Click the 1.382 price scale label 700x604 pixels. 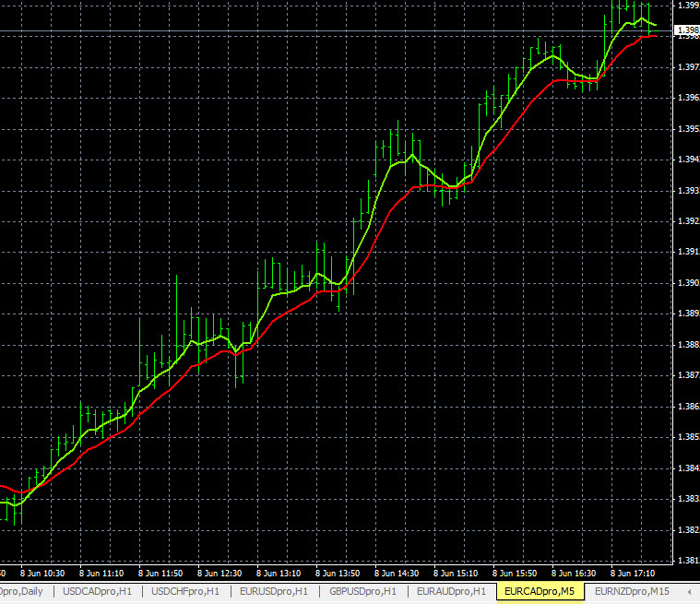pos(687,530)
